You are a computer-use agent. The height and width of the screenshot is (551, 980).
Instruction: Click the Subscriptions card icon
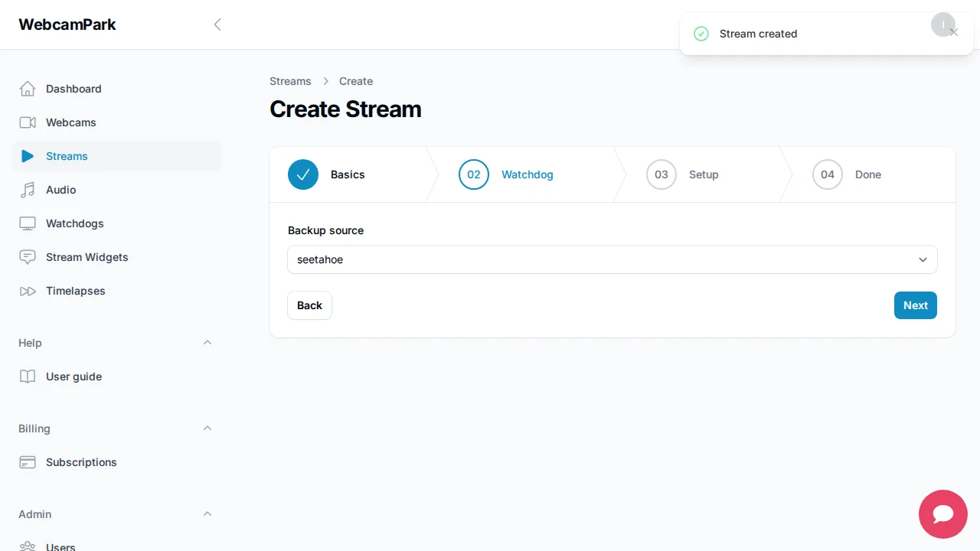28,462
